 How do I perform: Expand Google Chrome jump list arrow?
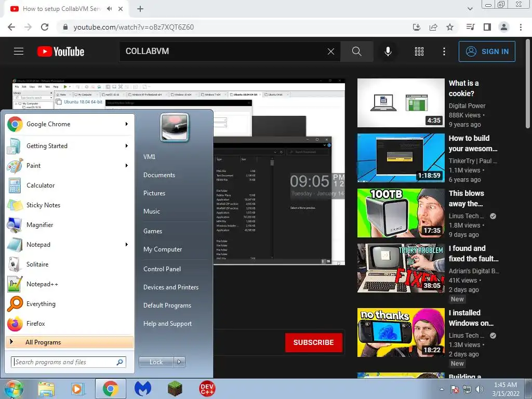click(127, 124)
